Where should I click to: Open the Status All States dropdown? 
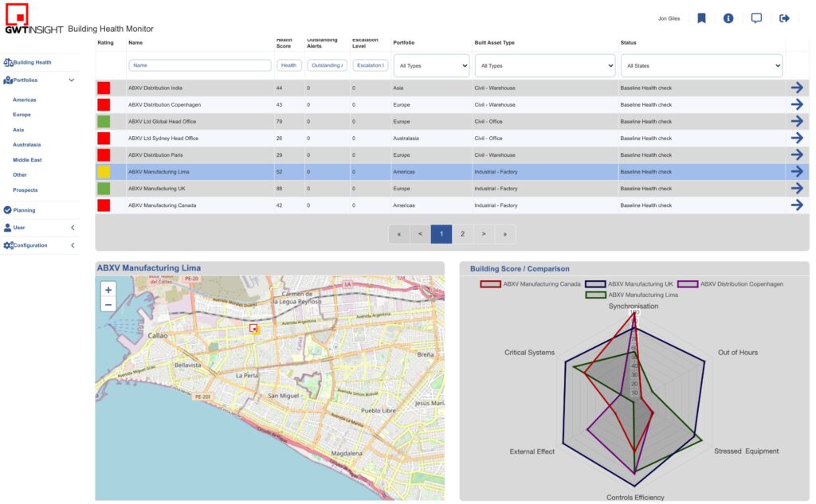click(x=701, y=65)
